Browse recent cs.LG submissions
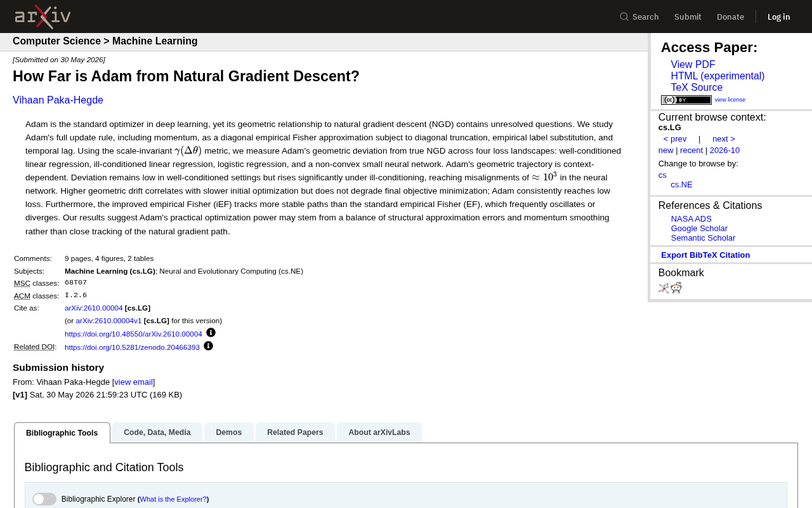 [x=691, y=150]
